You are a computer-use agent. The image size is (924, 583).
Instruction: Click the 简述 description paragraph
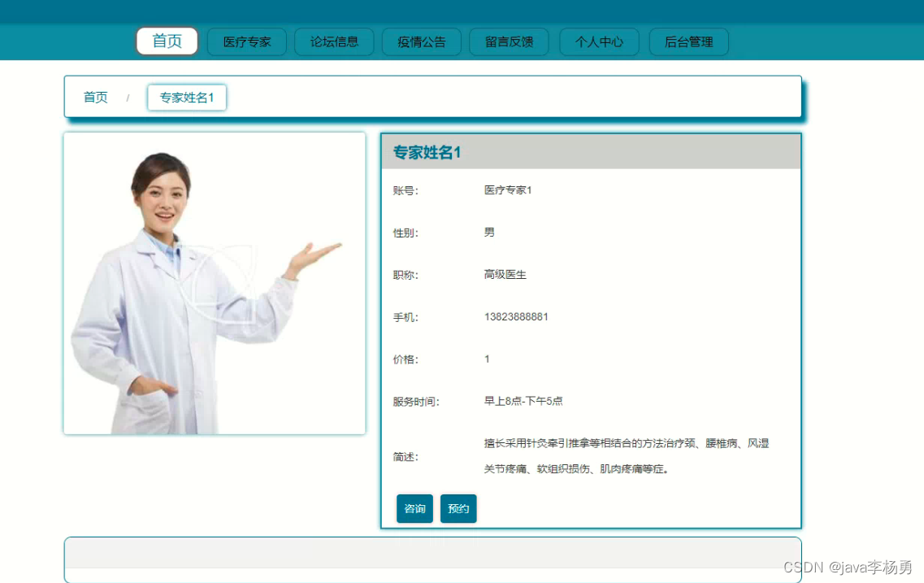point(627,455)
